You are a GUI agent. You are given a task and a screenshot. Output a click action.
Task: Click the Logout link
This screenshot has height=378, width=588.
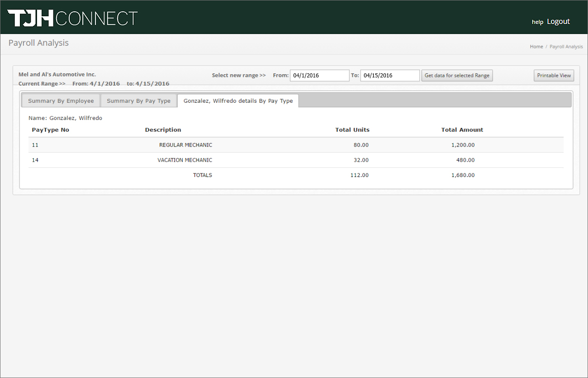coord(558,21)
